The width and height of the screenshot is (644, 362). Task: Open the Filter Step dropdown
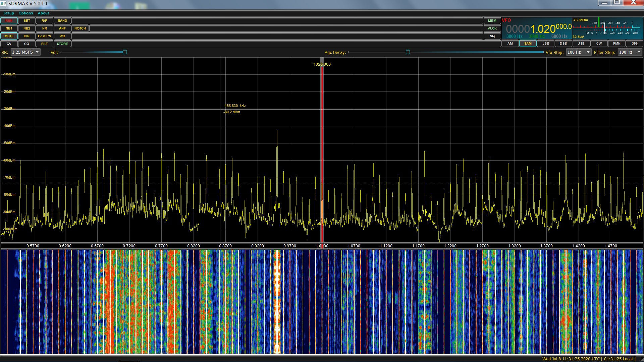pos(630,52)
